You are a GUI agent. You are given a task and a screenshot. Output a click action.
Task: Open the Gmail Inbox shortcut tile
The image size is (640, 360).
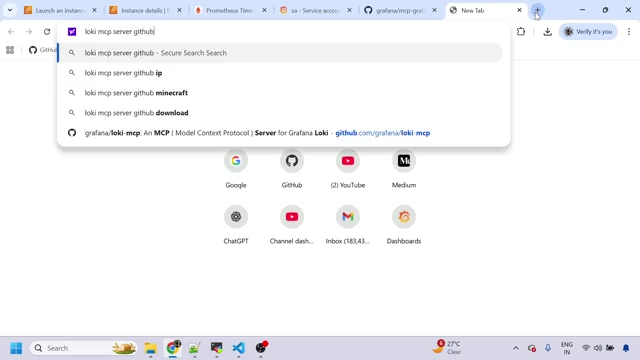(x=348, y=224)
